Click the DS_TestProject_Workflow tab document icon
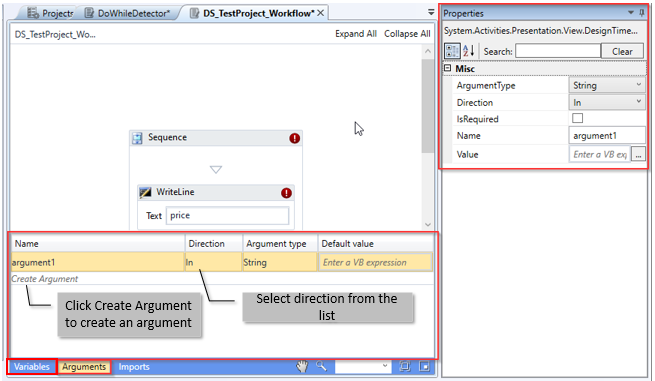The image size is (655, 381). [x=194, y=13]
